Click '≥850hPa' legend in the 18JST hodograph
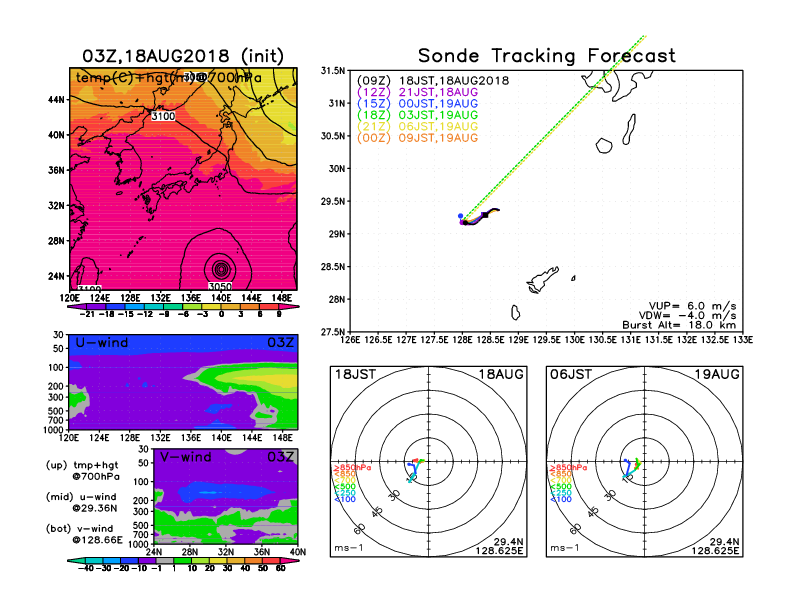Screen dimensions: 792x612 [352, 468]
